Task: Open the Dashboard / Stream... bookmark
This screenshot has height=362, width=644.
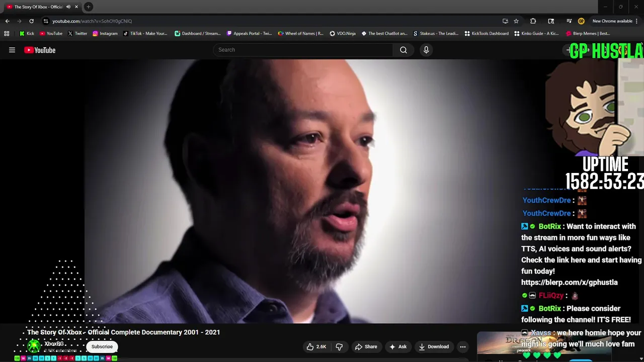Action: (198, 34)
